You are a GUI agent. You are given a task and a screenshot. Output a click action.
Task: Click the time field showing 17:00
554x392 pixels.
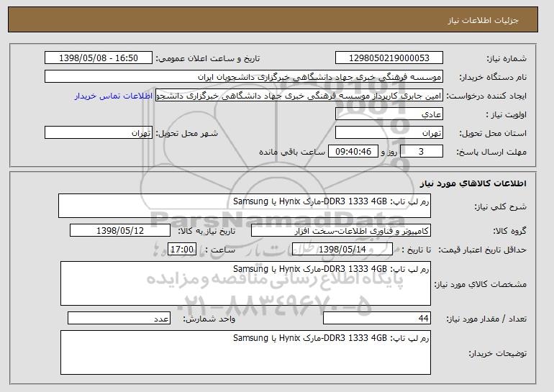pos(182,250)
